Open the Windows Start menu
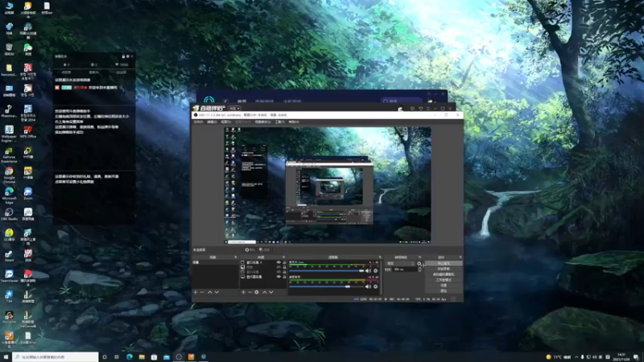 click(6, 357)
